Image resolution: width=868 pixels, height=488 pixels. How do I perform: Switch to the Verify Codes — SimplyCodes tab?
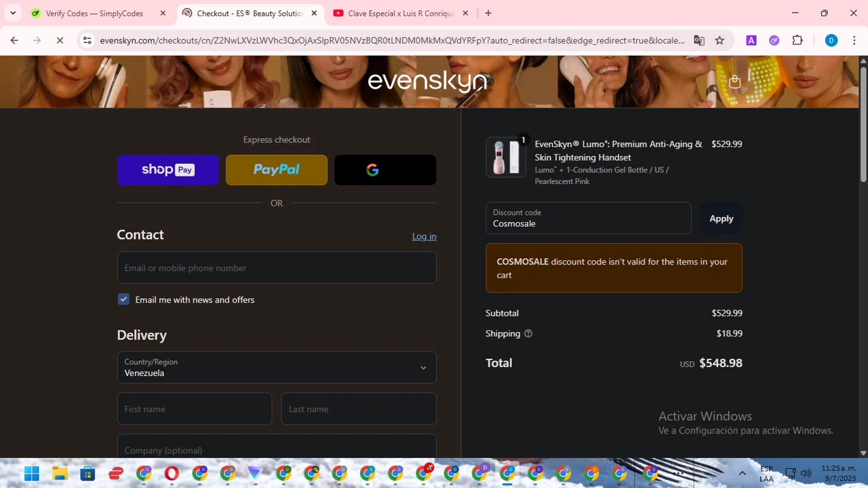pyautogui.click(x=94, y=13)
